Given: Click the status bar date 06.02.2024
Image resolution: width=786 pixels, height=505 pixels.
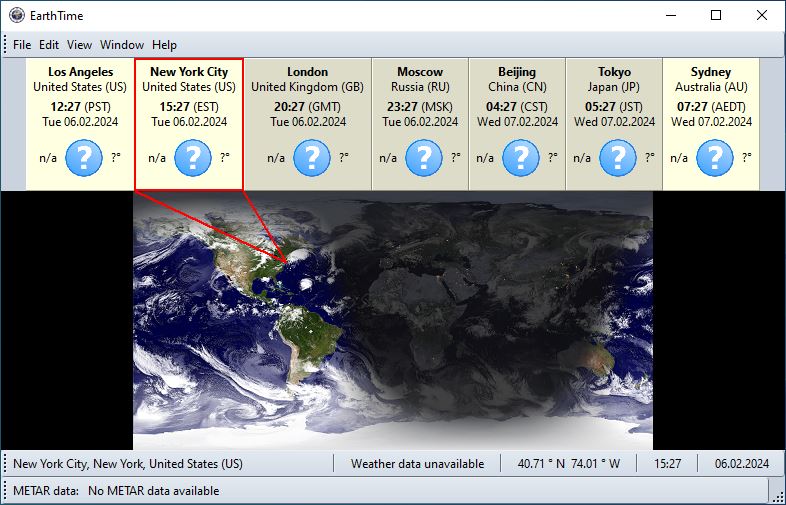Looking at the screenshot, I should (x=742, y=464).
